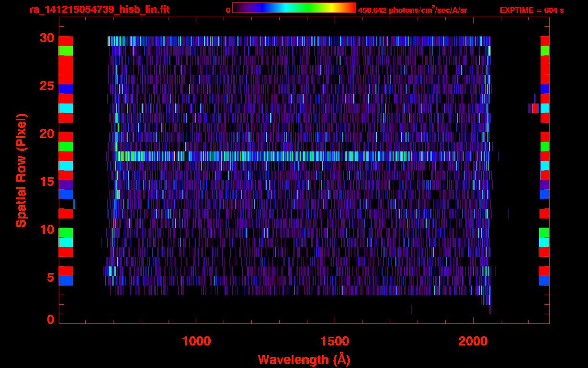588x368 pixels.
Task: Click the Wavelength (Å) axis label
Action: tap(304, 359)
